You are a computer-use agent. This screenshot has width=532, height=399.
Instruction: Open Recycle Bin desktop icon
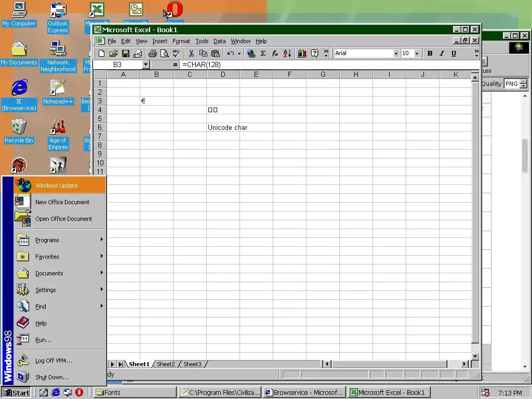pos(19,131)
